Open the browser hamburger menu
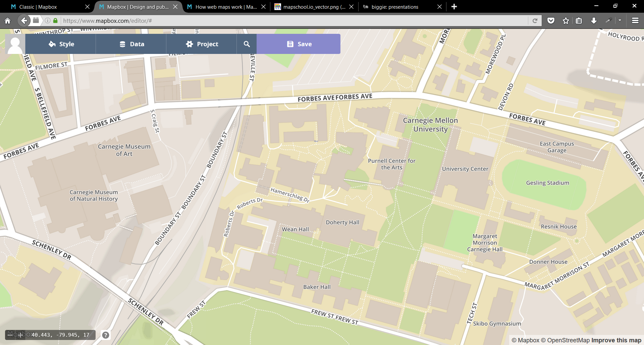The image size is (644, 345). click(x=635, y=21)
